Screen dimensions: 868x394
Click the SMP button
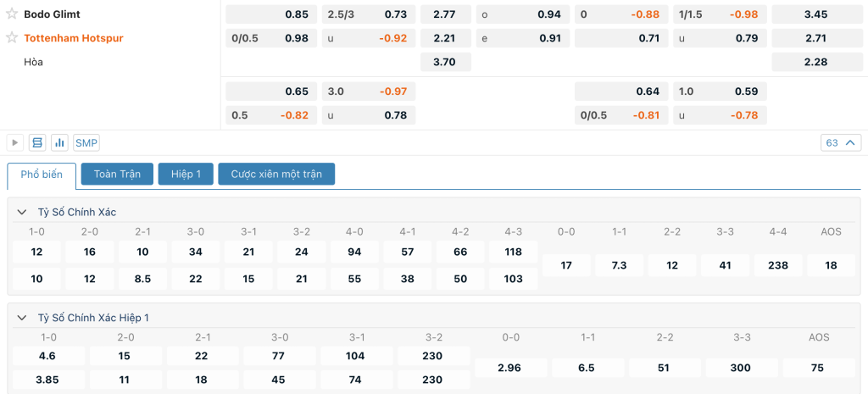tap(86, 142)
